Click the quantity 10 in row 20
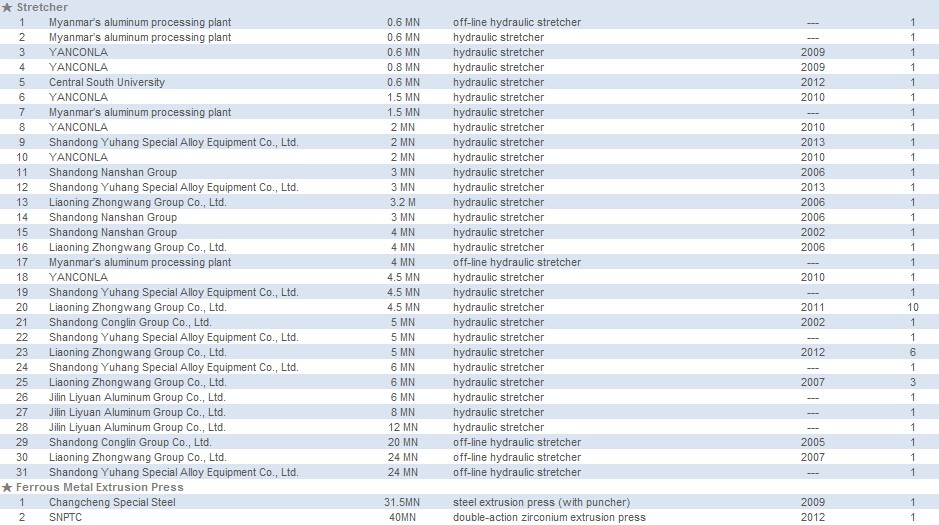 pos(913,307)
